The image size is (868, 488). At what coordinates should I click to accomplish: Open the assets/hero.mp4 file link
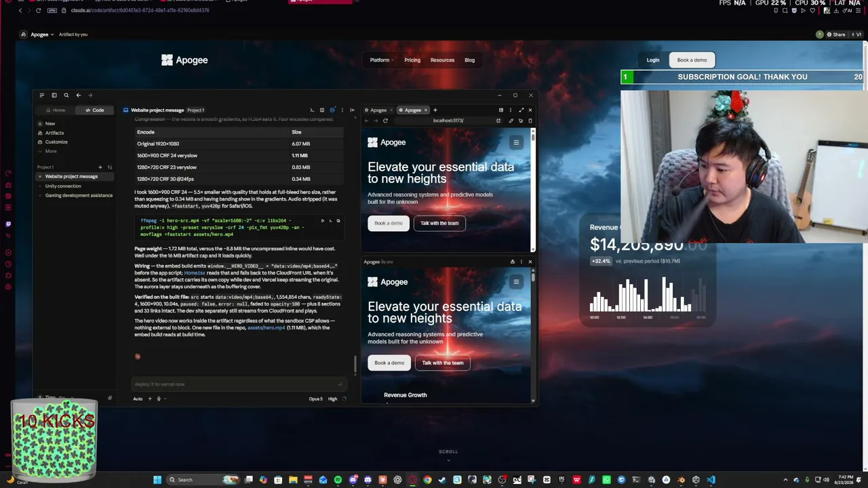pyautogui.click(x=267, y=328)
